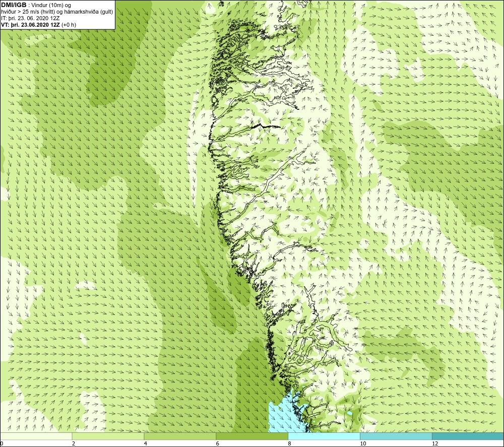
Task: Click the legend scale label "12"
Action: pos(435,443)
